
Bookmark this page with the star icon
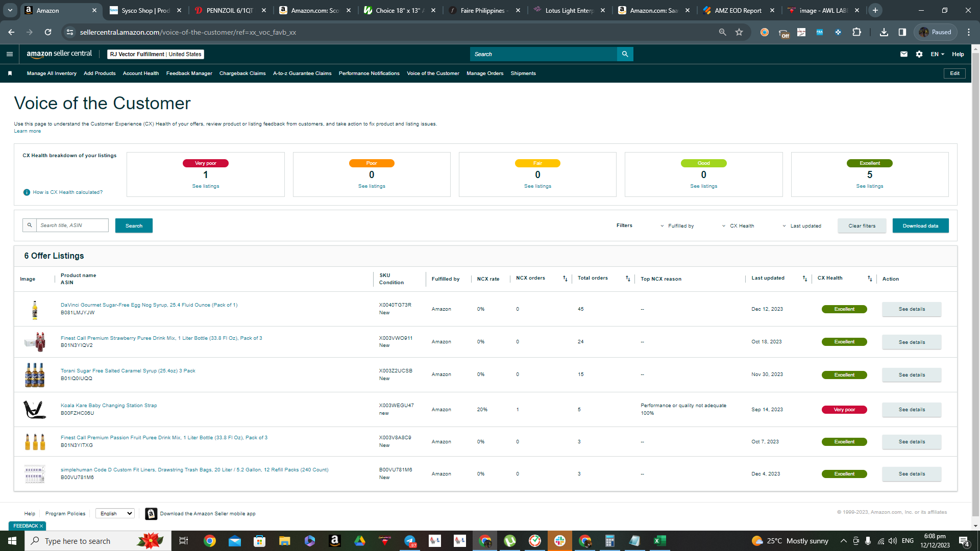739,32
